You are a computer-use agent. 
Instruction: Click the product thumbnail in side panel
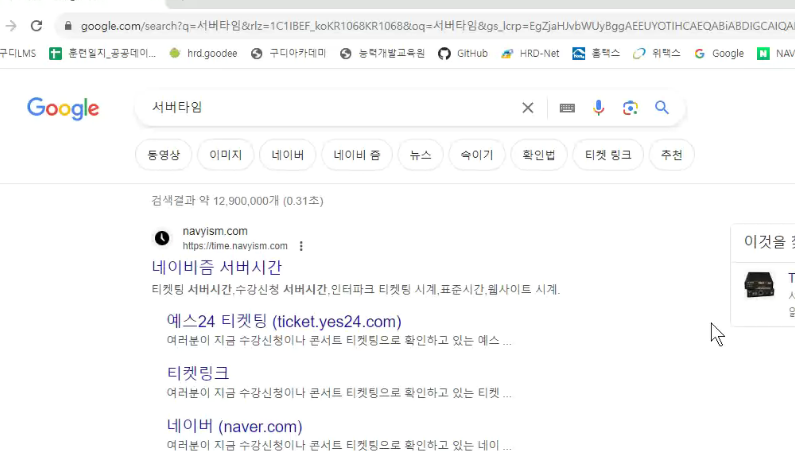coord(759,285)
